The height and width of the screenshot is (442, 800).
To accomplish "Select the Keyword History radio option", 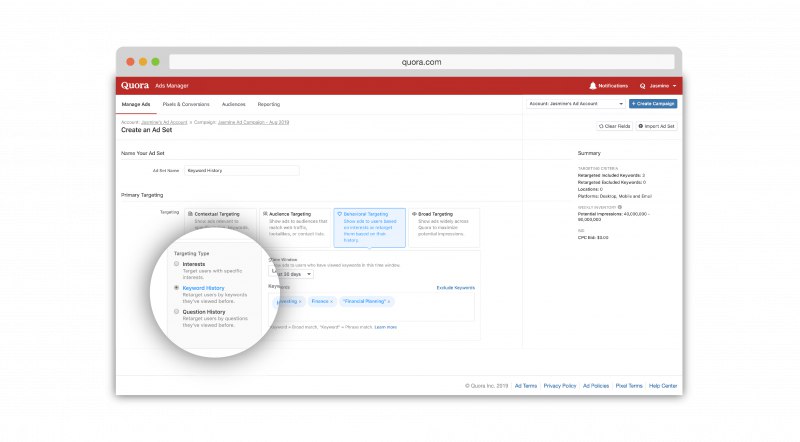I will (x=177, y=288).
